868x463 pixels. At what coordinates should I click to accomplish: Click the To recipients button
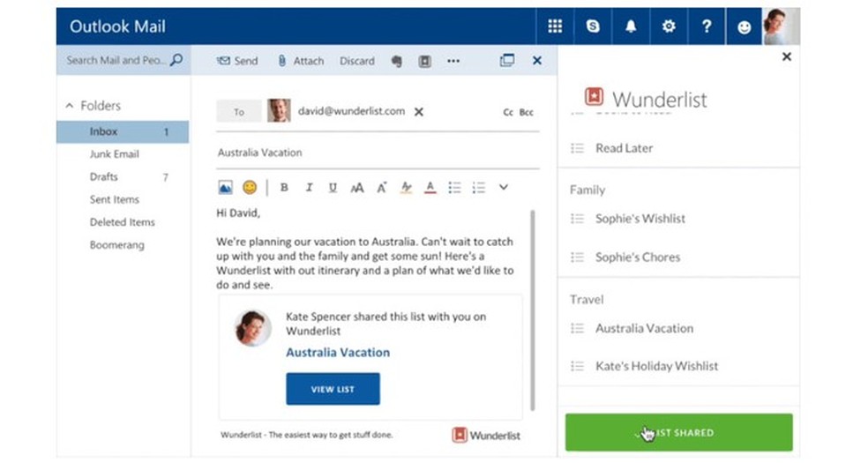click(x=238, y=111)
